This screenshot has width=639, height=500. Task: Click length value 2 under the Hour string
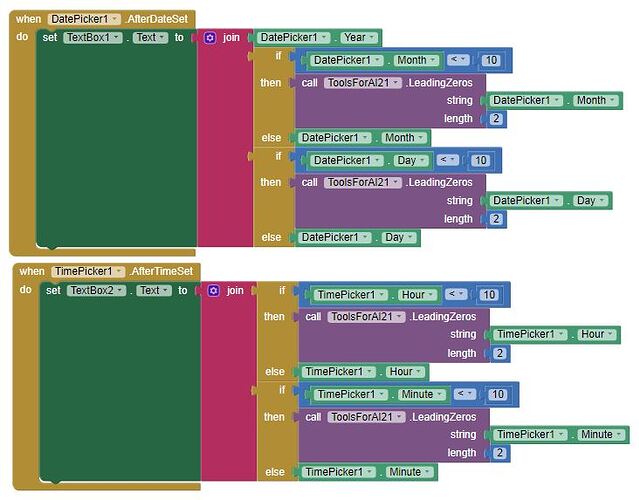point(501,353)
